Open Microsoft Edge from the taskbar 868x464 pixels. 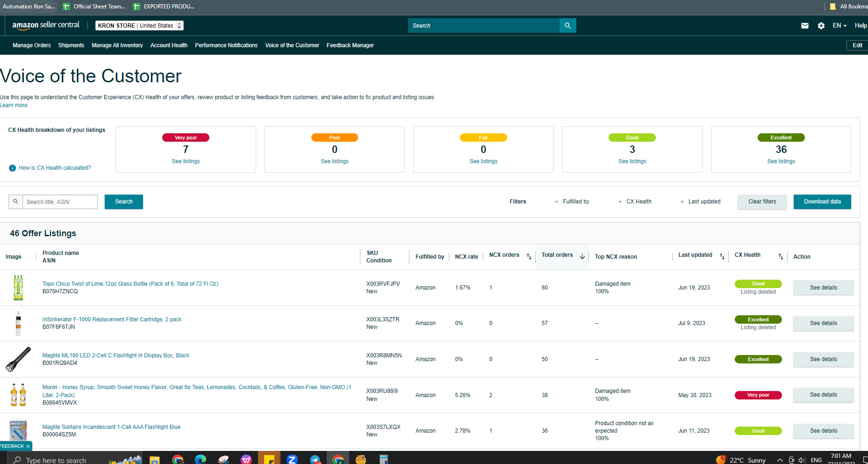(201, 459)
